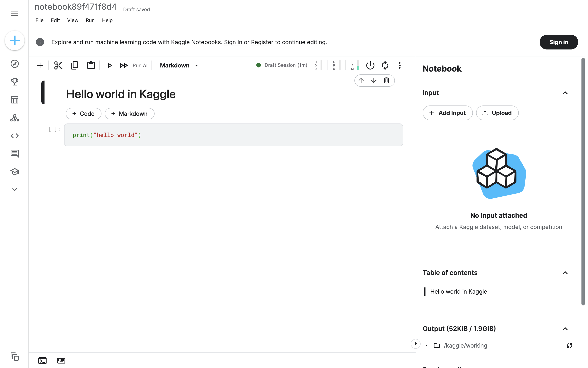Screen dimensions: 588x368
Task: Open the Discussions comment icon
Action: point(14,154)
